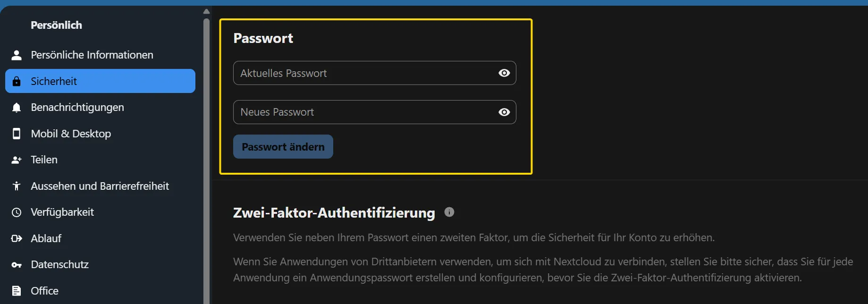Click the Sicherheit lock icon

tap(17, 81)
